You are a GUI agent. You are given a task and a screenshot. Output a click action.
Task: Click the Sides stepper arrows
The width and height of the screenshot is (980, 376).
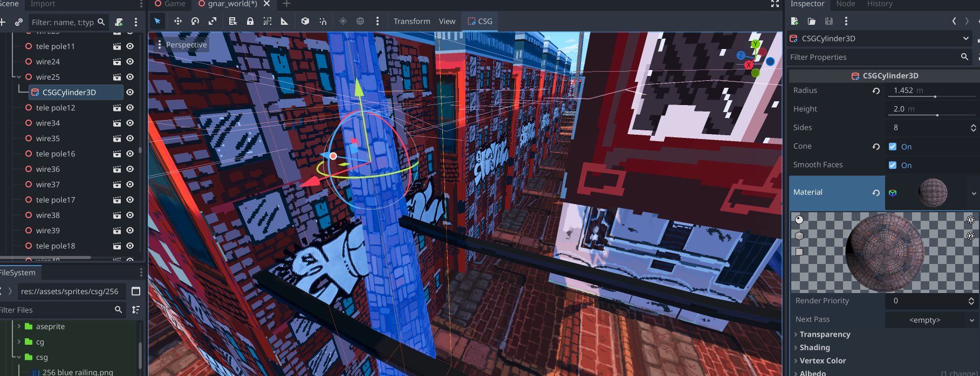coord(973,128)
